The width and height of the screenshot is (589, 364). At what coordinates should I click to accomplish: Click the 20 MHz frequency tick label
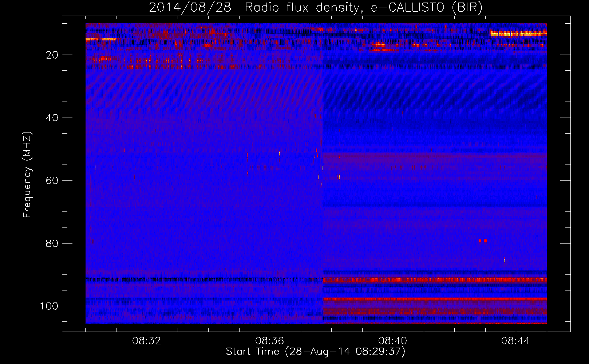coord(52,55)
